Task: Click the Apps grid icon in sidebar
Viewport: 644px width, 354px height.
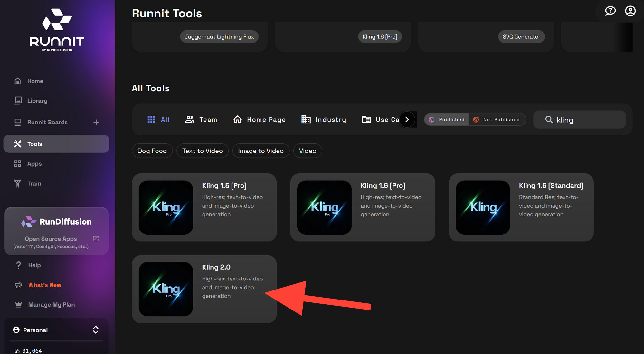Action: (x=18, y=164)
